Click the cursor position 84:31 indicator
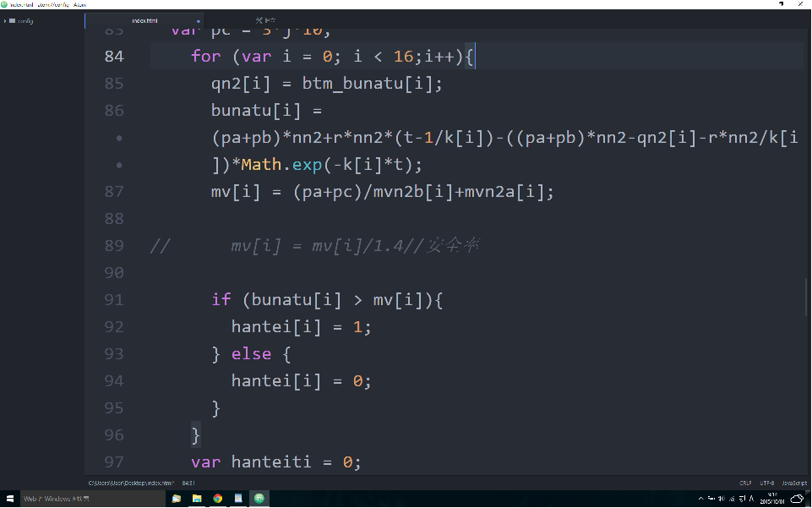Image resolution: width=812 pixels, height=508 pixels. click(188, 483)
